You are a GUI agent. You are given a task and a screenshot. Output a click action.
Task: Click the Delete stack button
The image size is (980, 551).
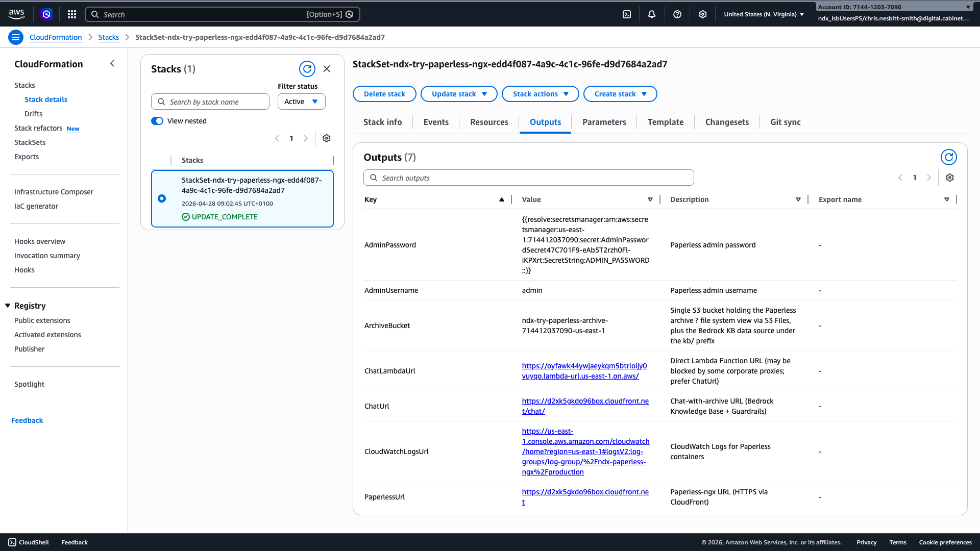click(x=384, y=94)
